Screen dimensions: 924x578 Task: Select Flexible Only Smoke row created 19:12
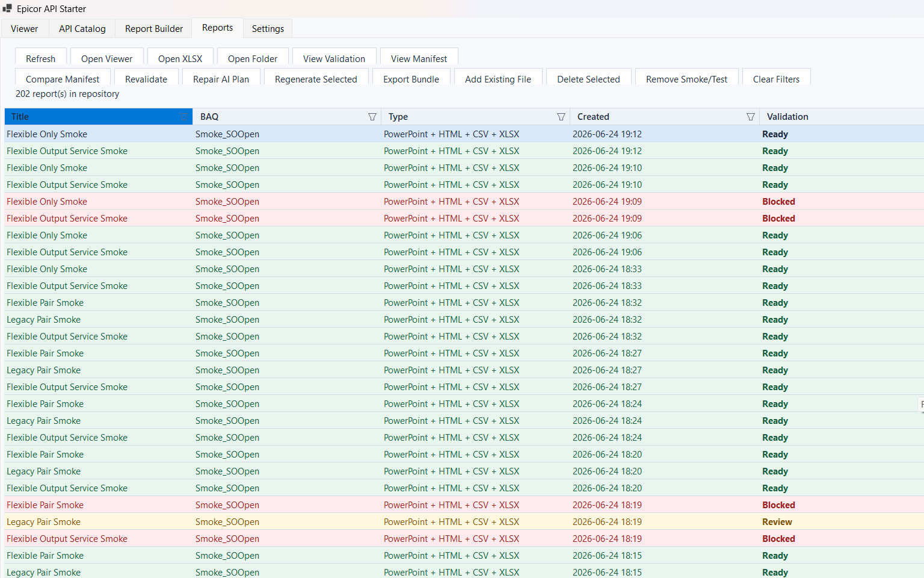point(464,134)
